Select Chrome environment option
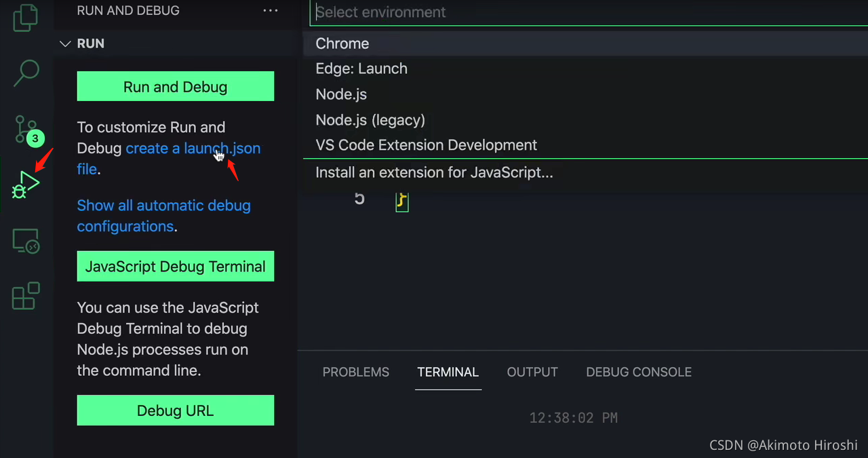 point(585,43)
